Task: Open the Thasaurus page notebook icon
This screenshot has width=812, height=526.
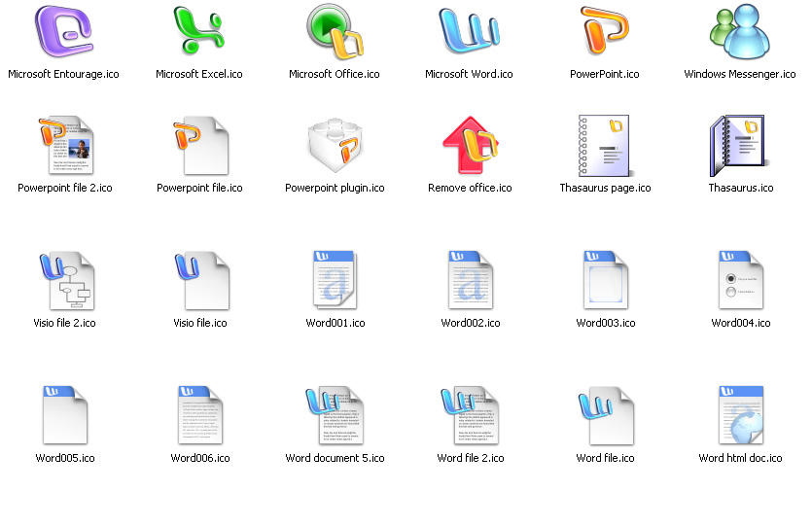Action: click(x=605, y=146)
